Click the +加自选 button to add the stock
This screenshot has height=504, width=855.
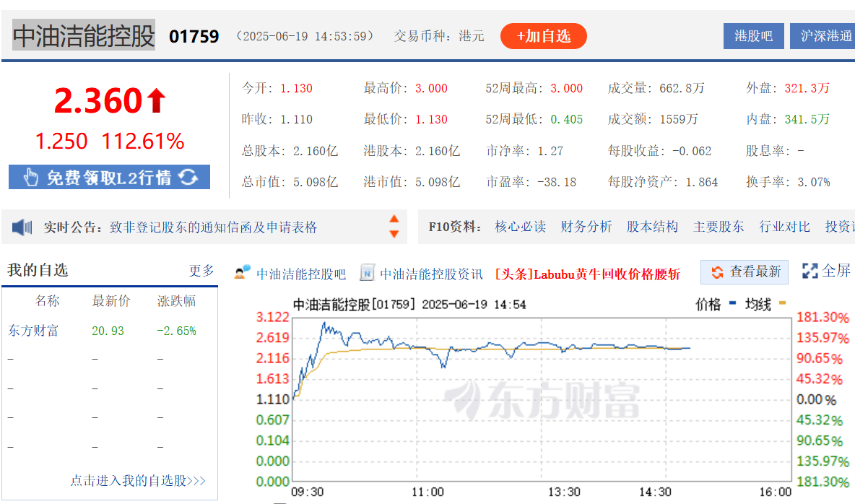coord(544,35)
